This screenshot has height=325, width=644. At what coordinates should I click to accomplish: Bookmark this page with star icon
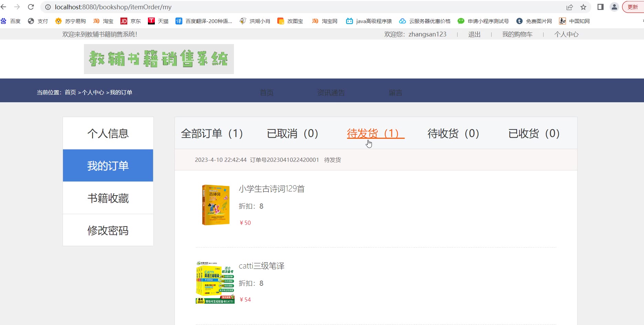(583, 7)
